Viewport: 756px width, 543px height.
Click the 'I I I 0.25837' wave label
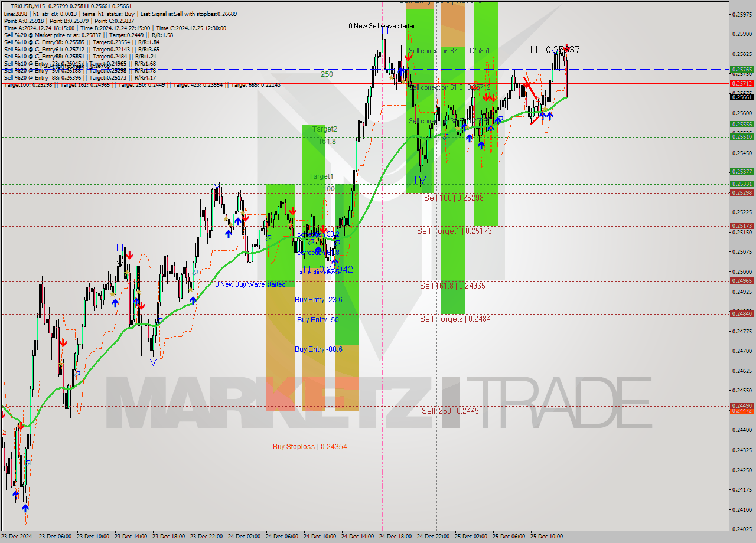coord(555,50)
